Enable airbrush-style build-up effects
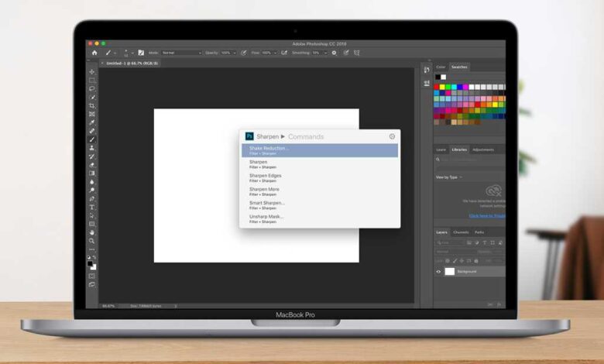604x364 pixels. [284, 53]
